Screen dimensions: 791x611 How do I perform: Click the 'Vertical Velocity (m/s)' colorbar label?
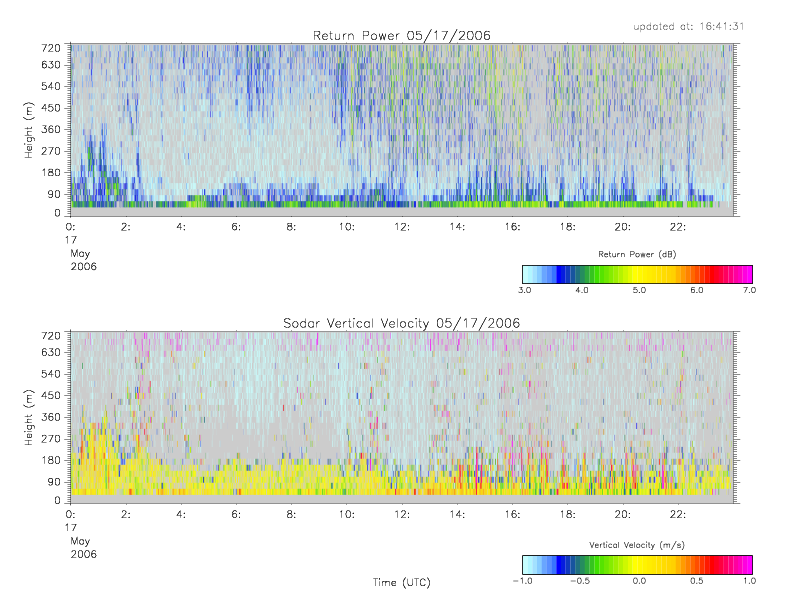(637, 545)
